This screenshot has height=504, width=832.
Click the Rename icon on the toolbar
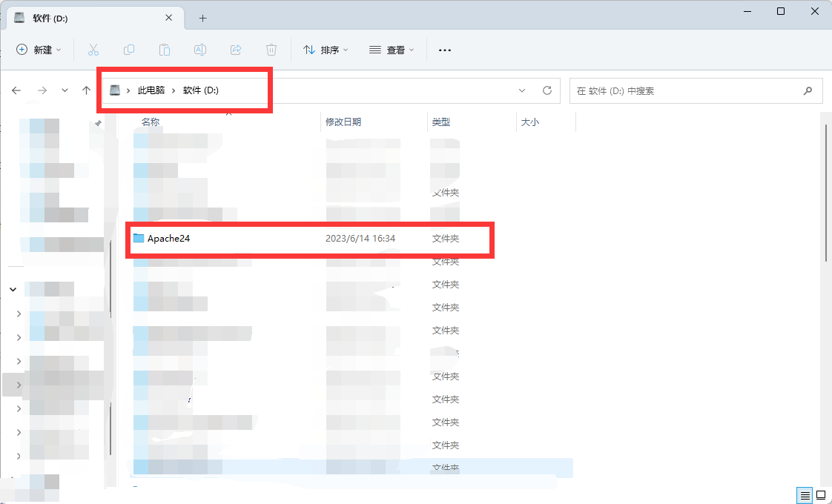(200, 49)
